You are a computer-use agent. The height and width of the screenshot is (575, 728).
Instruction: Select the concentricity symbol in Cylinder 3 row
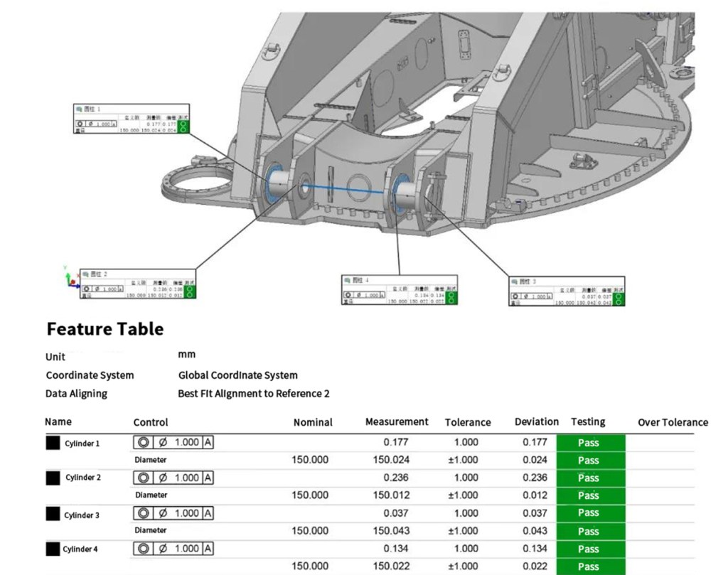[x=143, y=513]
